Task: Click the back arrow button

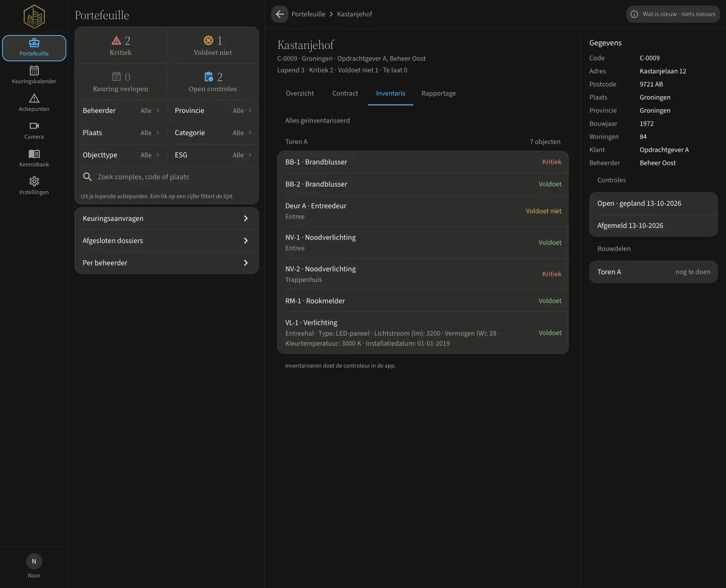Action: (280, 14)
